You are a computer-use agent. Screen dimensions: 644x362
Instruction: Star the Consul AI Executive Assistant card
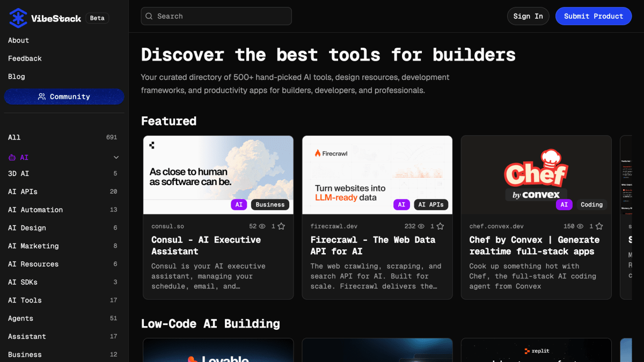[281, 226]
